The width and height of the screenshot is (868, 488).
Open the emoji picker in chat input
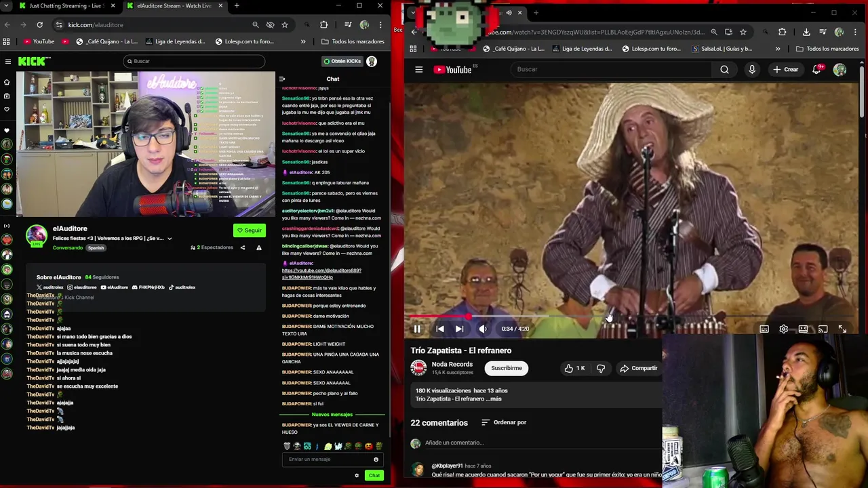[376, 459]
